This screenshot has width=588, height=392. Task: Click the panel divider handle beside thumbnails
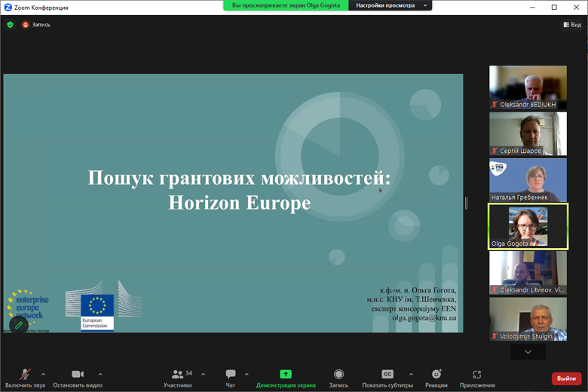466,203
